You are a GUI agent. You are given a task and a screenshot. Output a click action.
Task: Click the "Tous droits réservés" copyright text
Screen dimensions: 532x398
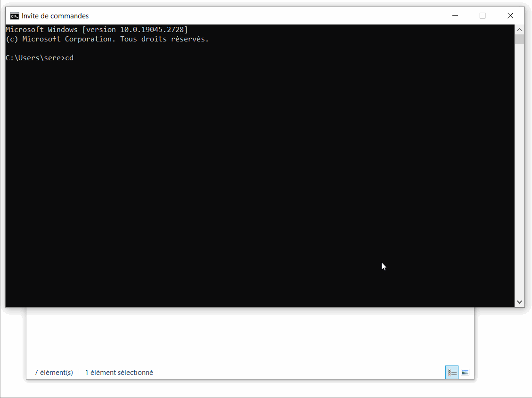pyautogui.click(x=164, y=39)
